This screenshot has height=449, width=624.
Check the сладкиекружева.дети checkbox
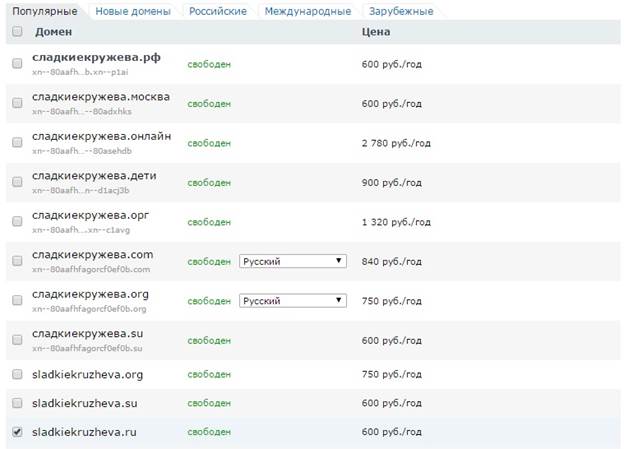click(x=17, y=182)
